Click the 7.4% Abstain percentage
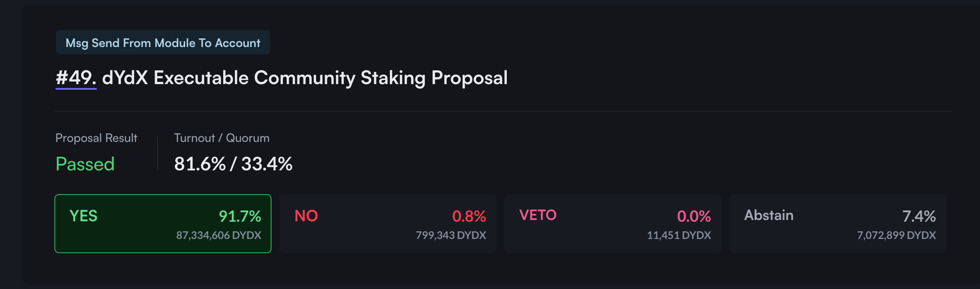This screenshot has height=289, width=980. tap(919, 216)
